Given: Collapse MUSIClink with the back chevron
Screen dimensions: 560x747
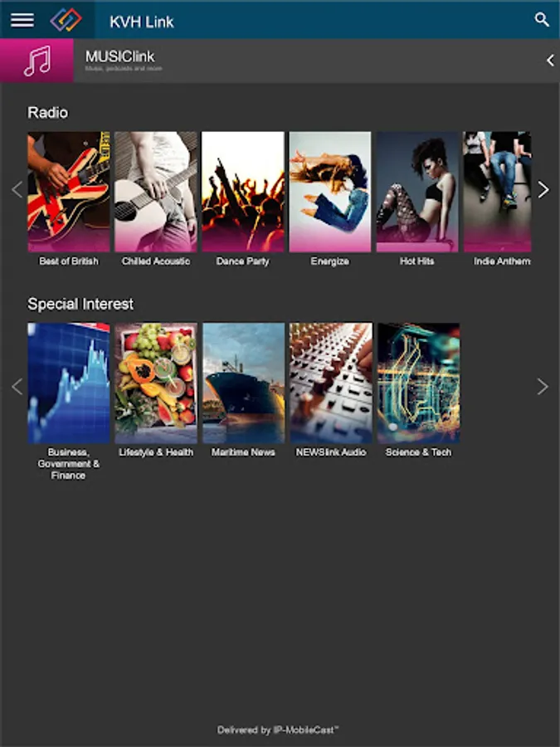Looking at the screenshot, I should click(550, 61).
